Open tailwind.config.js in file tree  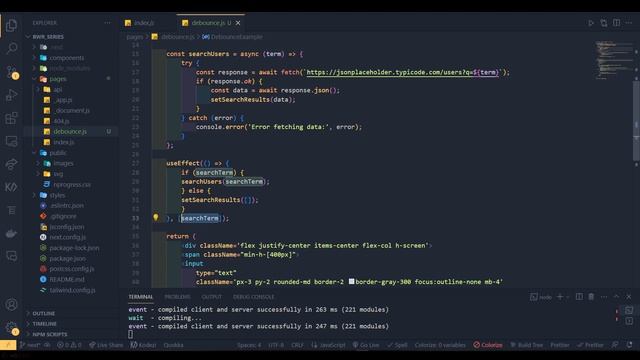pos(72,290)
